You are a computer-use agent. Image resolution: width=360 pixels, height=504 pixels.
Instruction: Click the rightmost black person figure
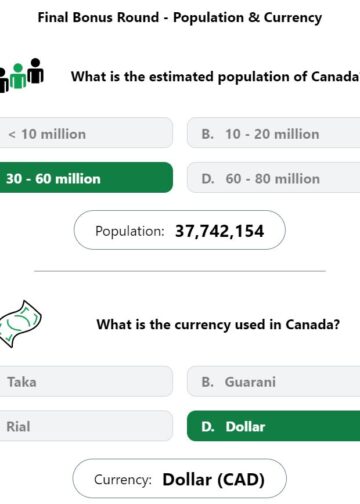35,71
